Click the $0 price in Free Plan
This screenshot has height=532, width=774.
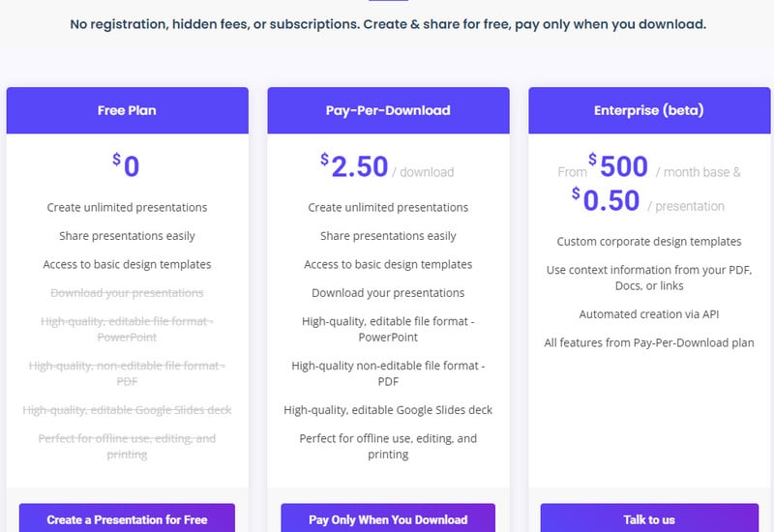[x=127, y=165]
